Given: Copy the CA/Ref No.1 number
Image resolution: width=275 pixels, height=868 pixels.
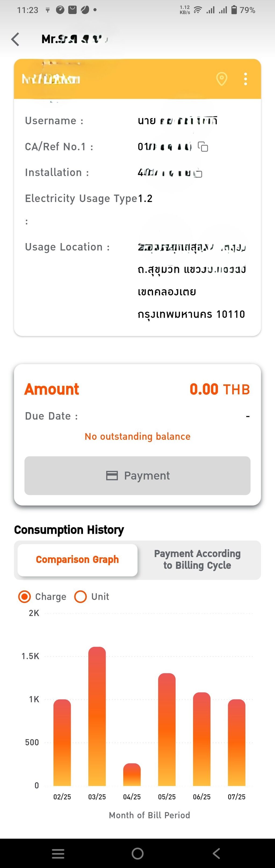Looking at the screenshot, I should [x=203, y=147].
